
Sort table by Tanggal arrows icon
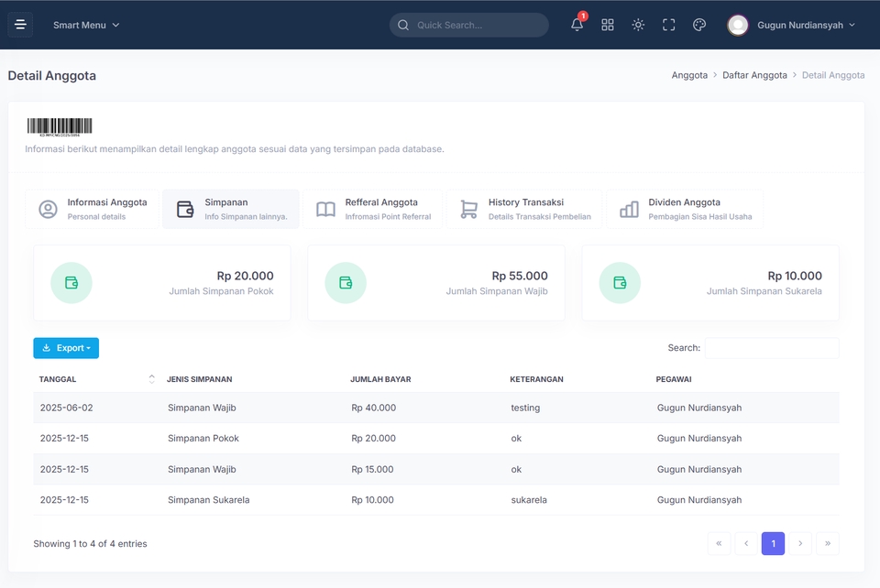click(x=151, y=379)
